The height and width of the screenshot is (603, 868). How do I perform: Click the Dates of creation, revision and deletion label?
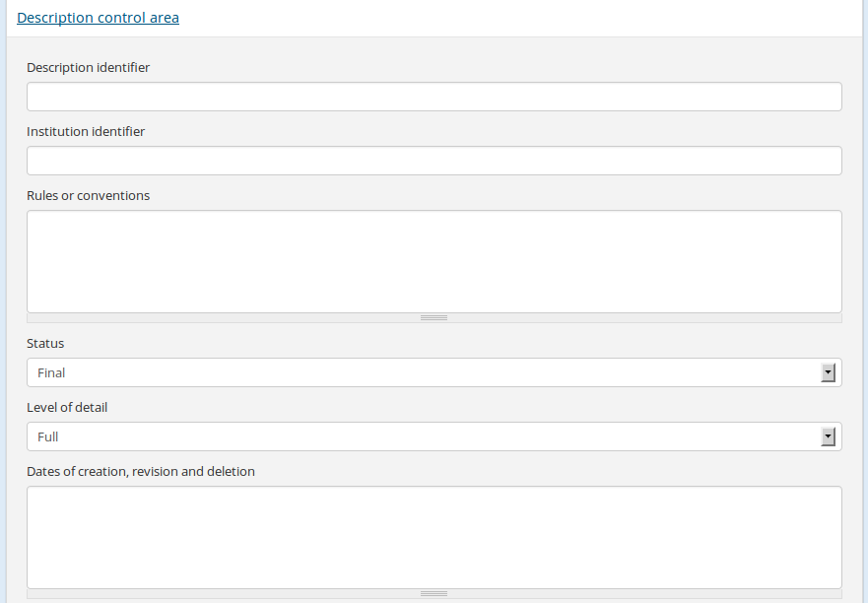coord(140,471)
